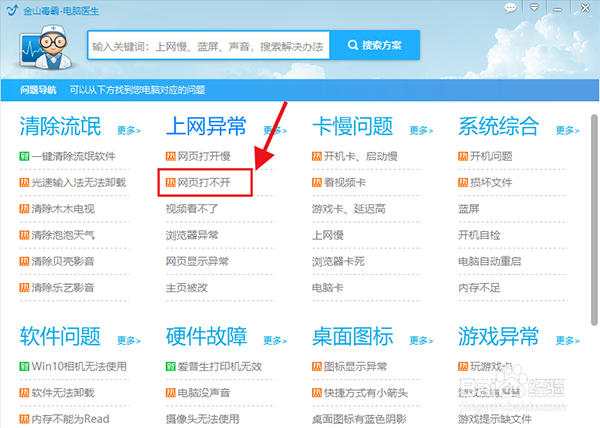The image size is (600, 428).
Task: Click hot icon beside 看视频卡
Action: (317, 182)
